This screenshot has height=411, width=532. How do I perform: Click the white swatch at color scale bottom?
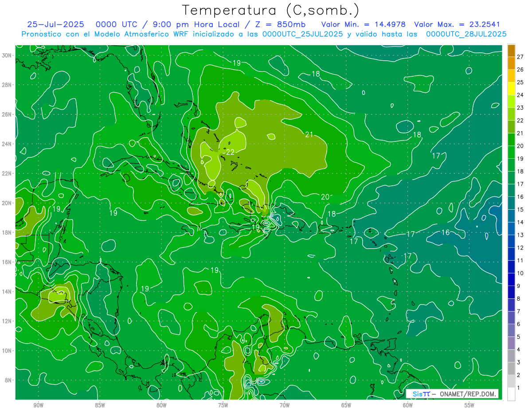(511, 394)
